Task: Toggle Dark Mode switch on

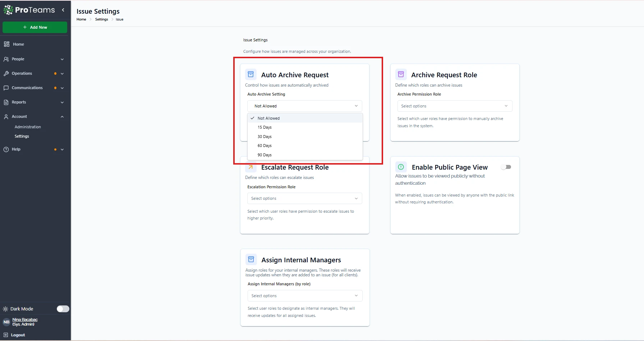Action: [63, 309]
